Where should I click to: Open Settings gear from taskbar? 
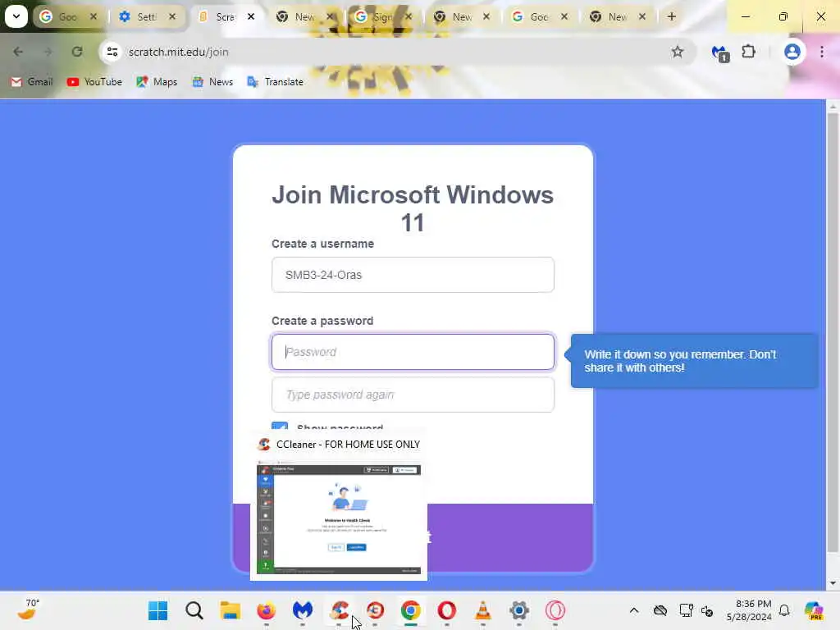coord(519,610)
